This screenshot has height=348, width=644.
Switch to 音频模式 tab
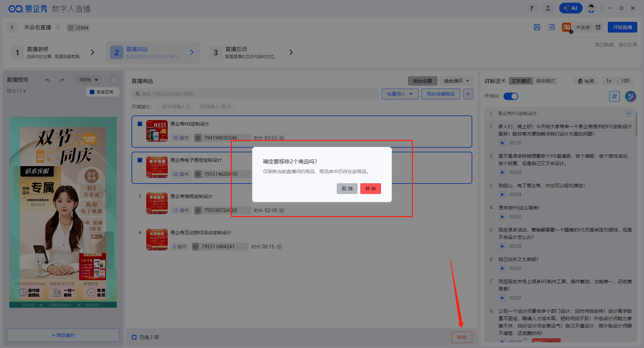(x=545, y=81)
